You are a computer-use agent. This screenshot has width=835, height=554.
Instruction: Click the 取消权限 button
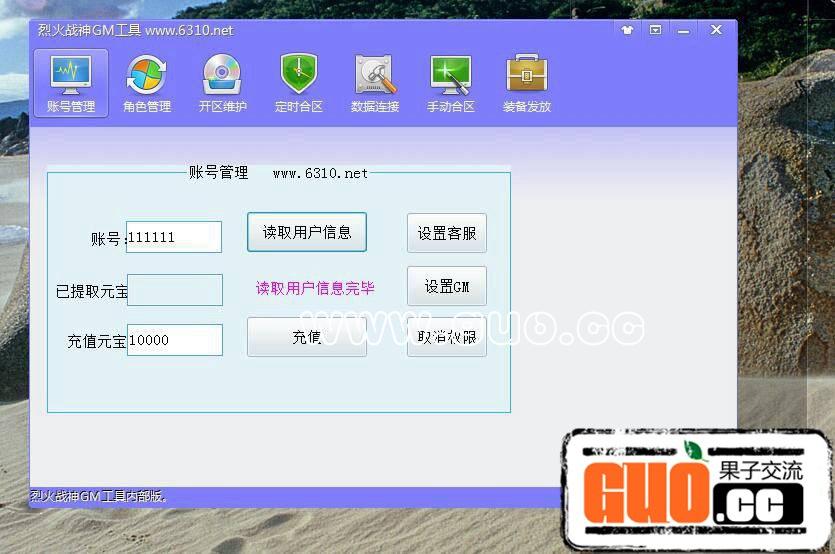(x=447, y=337)
